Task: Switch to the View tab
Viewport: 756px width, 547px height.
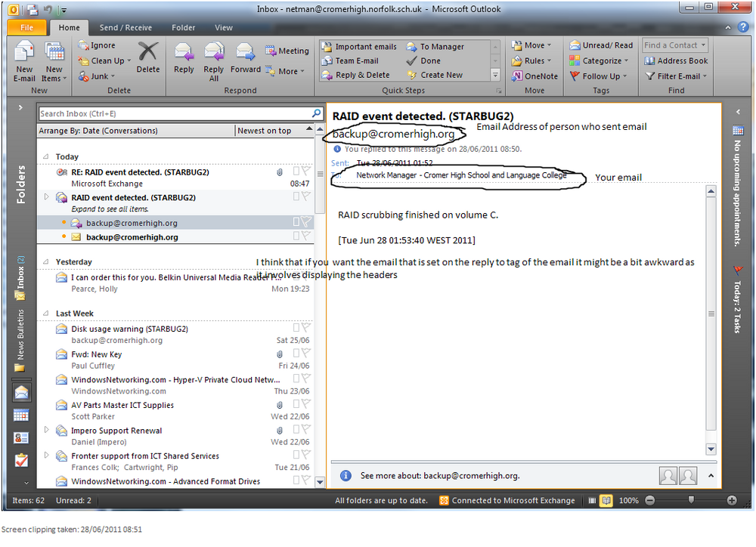Action: (223, 27)
